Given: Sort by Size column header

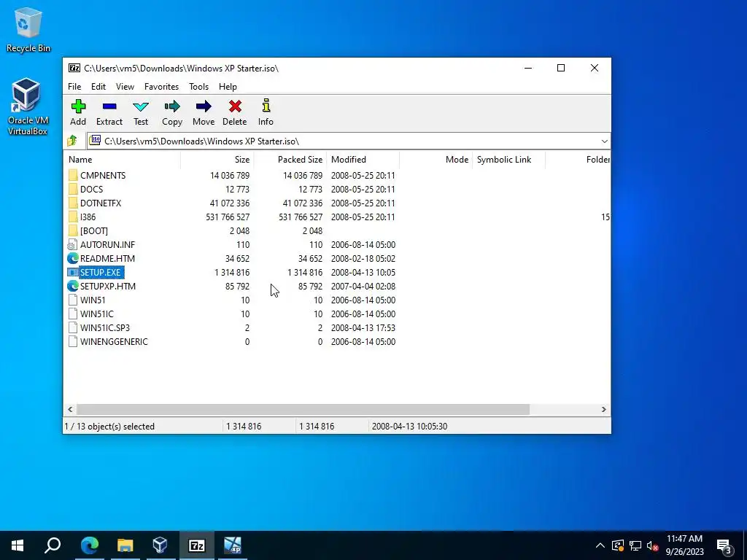Looking at the screenshot, I should (x=217, y=160).
